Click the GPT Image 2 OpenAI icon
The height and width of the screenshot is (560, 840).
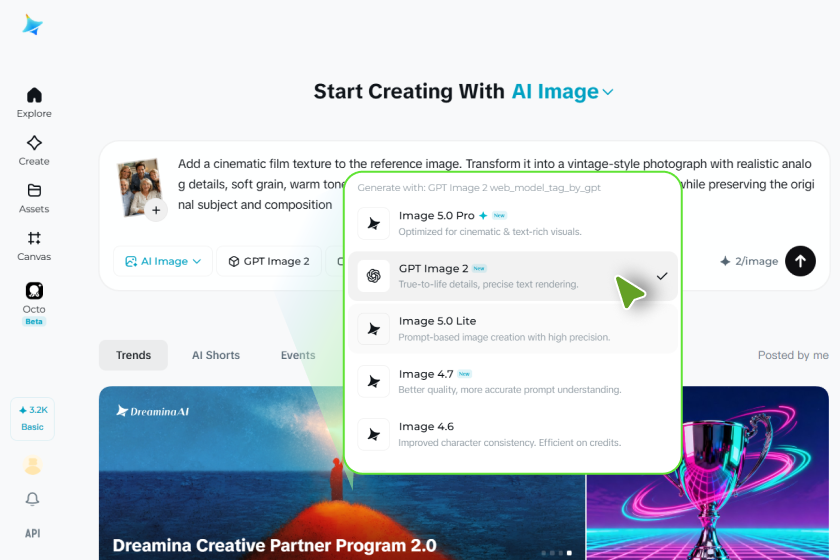(373, 276)
